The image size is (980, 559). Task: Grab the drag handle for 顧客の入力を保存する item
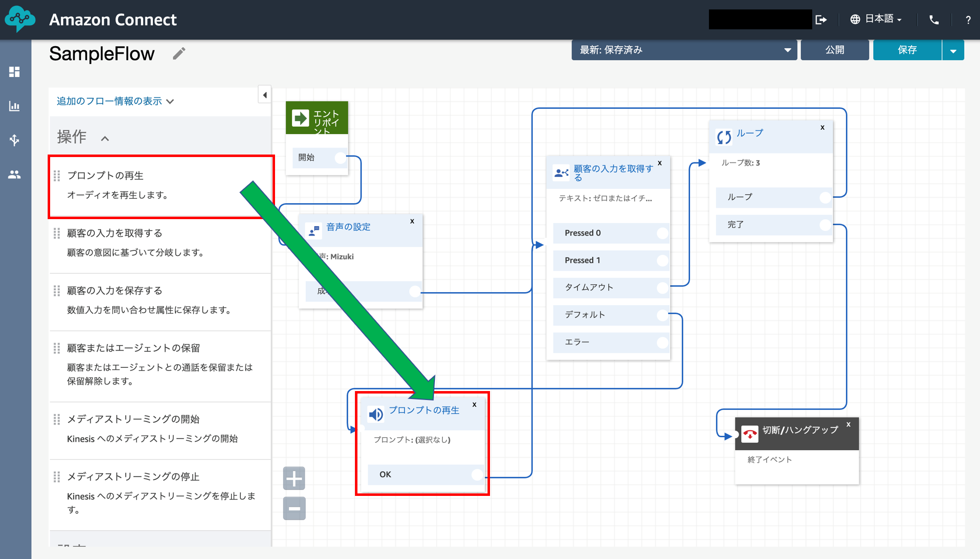[x=57, y=291]
